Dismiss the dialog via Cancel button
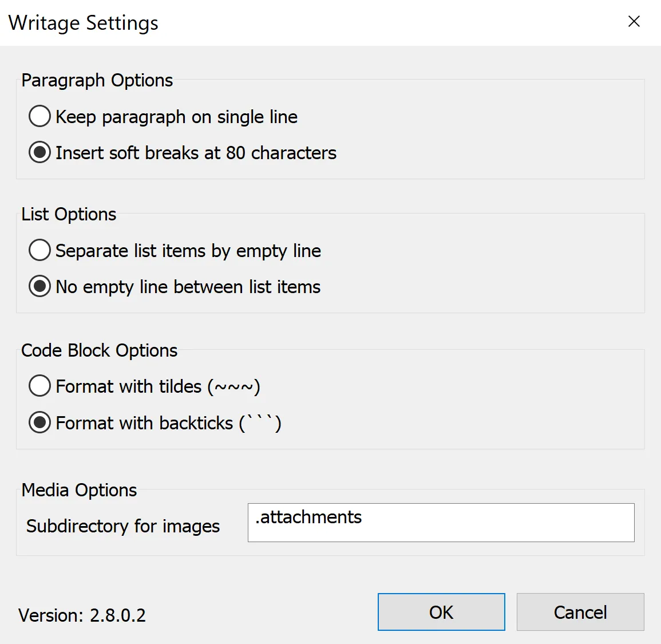Viewport: 661px width, 644px height. point(580,612)
